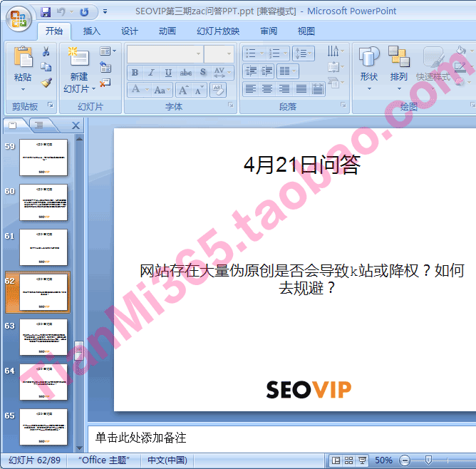Screen dimensions: 476x469
Task: Expand the 新建幻灯片 dropdown arrow
Action: pyautogui.click(x=93, y=89)
